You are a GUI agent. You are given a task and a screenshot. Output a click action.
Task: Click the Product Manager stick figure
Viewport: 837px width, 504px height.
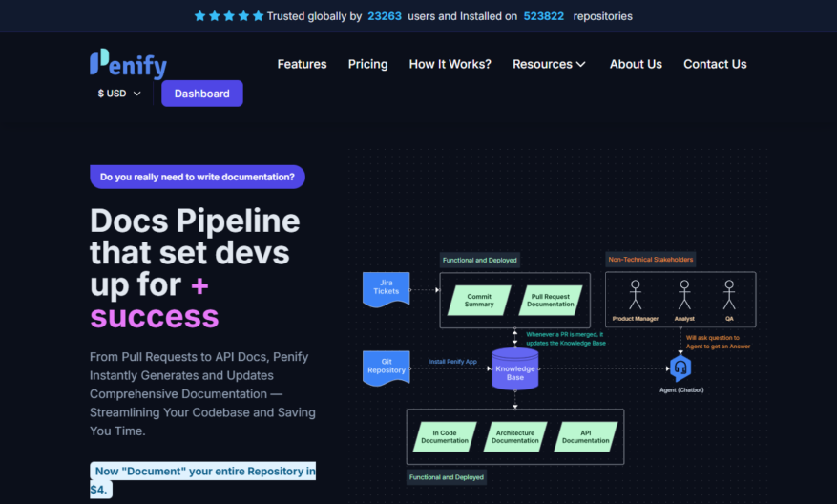pos(635,295)
